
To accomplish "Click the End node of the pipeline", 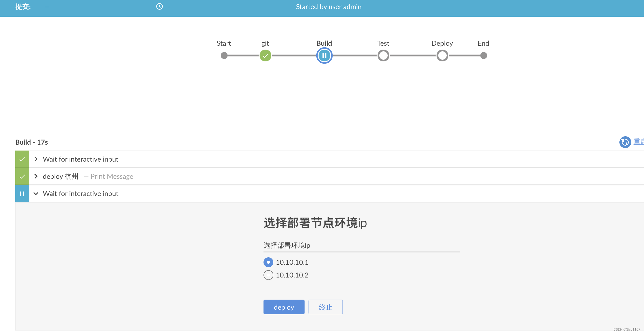I will (x=483, y=55).
